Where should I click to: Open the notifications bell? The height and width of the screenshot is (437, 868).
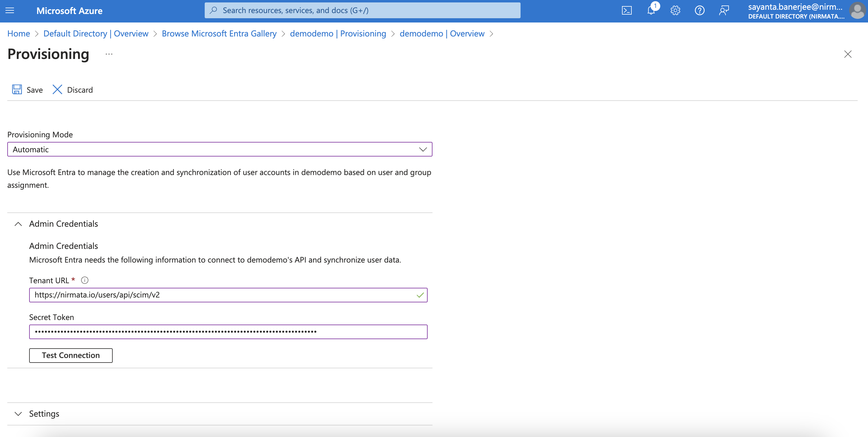(x=651, y=10)
